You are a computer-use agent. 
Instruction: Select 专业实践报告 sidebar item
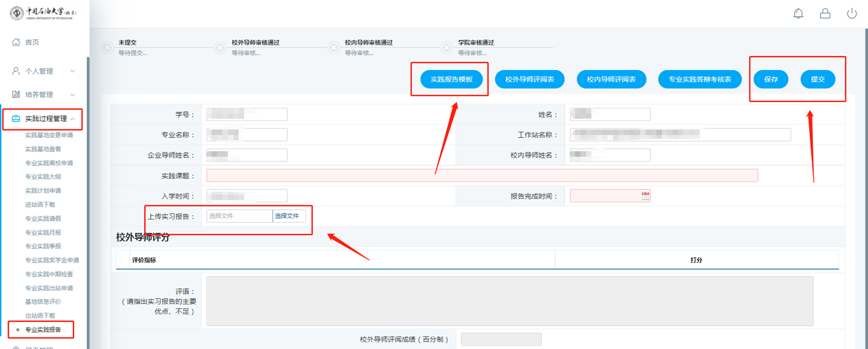(43, 330)
